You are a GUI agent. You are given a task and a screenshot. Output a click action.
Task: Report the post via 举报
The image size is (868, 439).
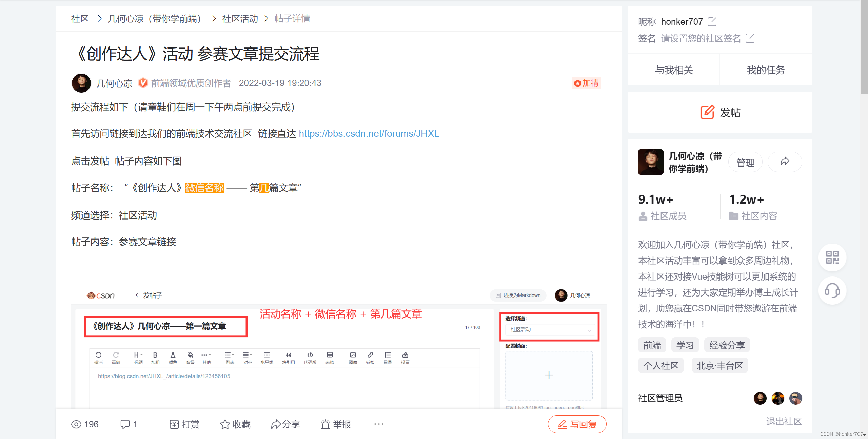coord(336,424)
